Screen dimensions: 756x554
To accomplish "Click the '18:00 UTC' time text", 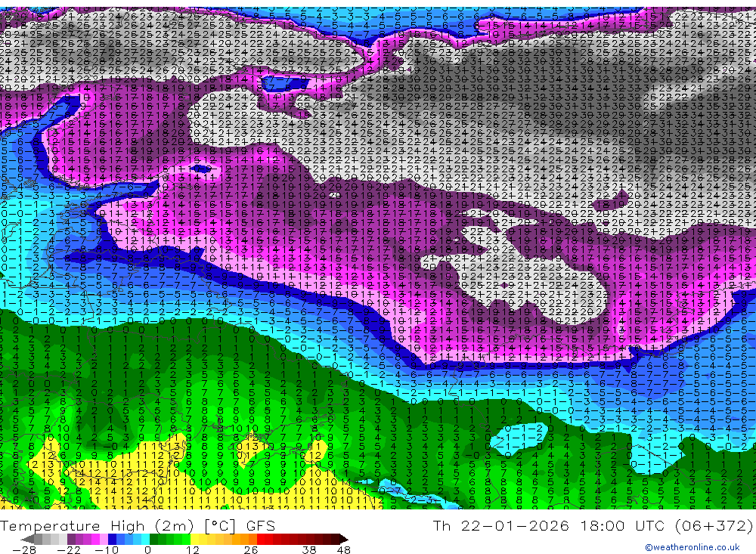I will 622,526.
